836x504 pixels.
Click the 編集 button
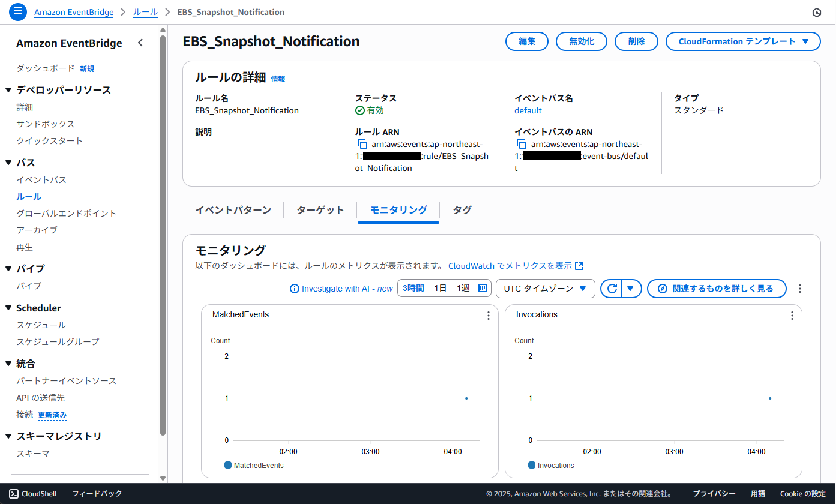527,41
